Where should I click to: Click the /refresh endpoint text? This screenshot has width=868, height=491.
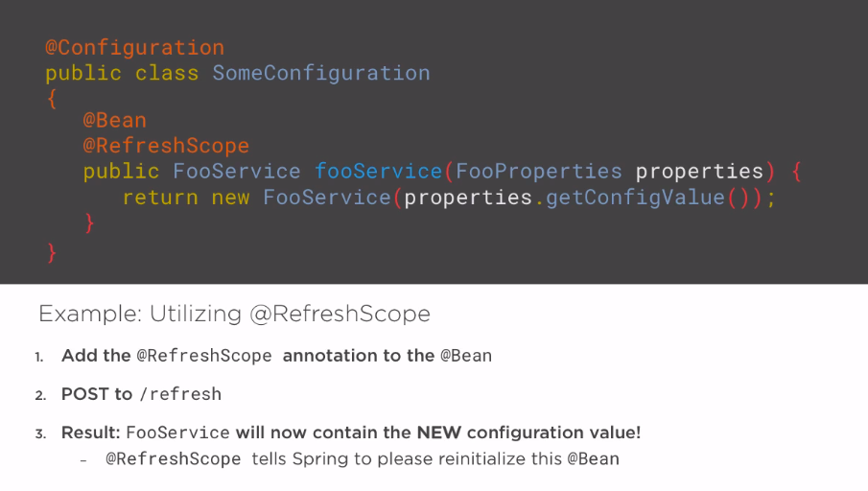(x=180, y=394)
